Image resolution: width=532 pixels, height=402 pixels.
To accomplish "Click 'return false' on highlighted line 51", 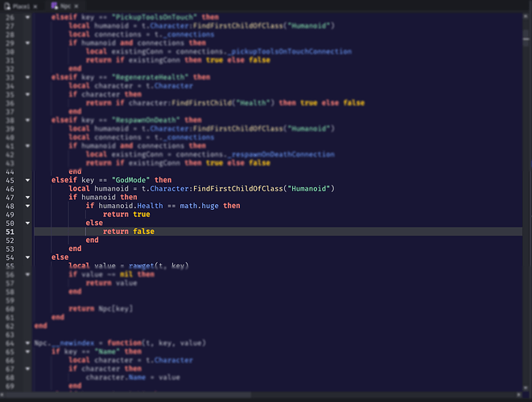I will tap(129, 232).
